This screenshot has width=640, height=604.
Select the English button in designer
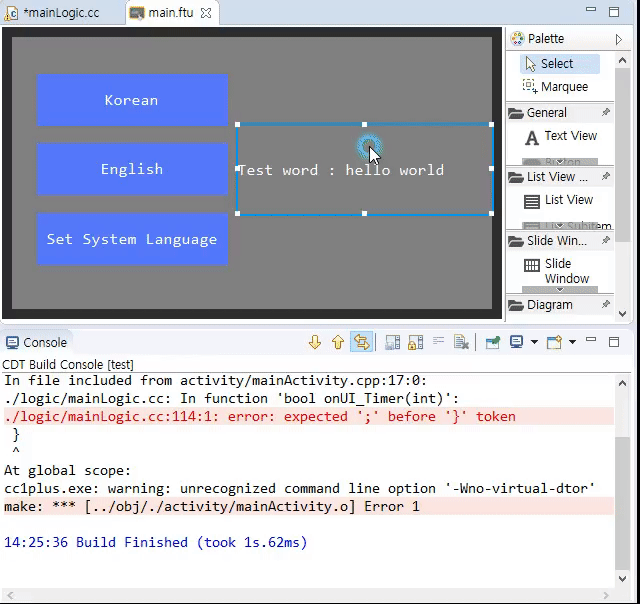coord(132,169)
